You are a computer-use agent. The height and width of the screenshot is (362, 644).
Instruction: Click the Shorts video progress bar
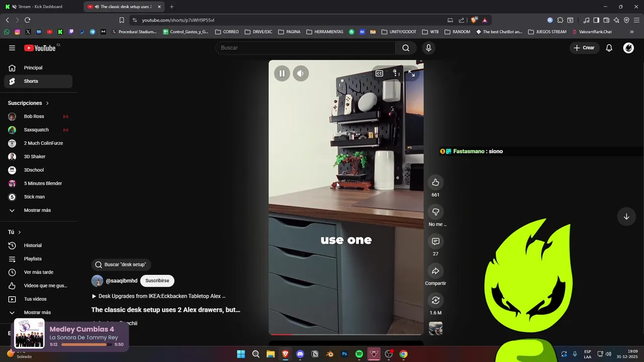pos(346,334)
